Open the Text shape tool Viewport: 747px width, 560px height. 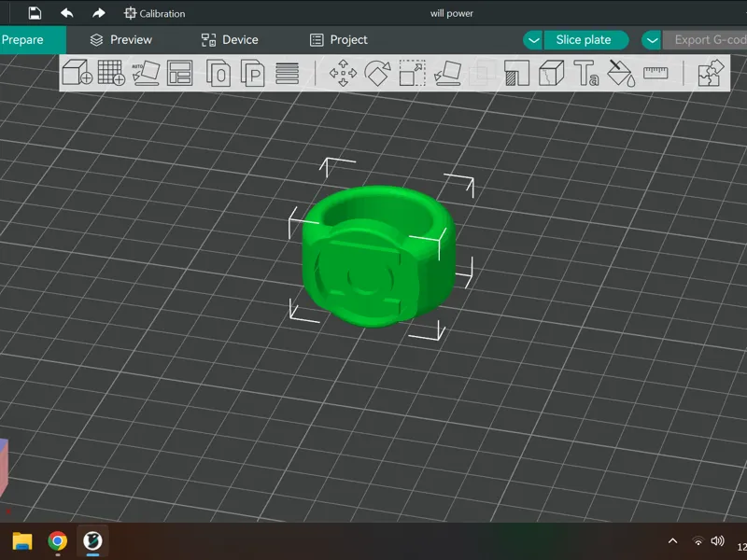(x=586, y=73)
